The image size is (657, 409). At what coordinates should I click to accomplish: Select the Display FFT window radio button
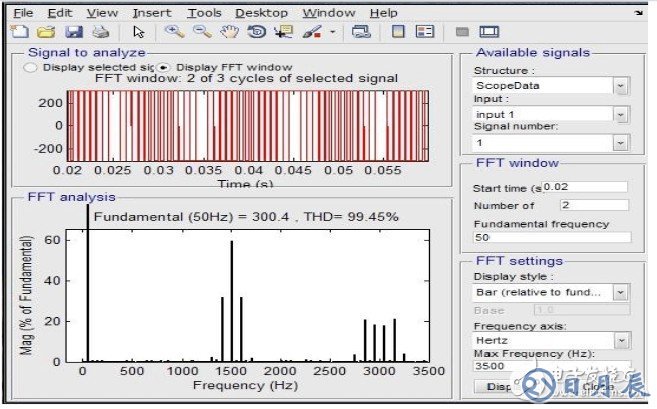164,67
